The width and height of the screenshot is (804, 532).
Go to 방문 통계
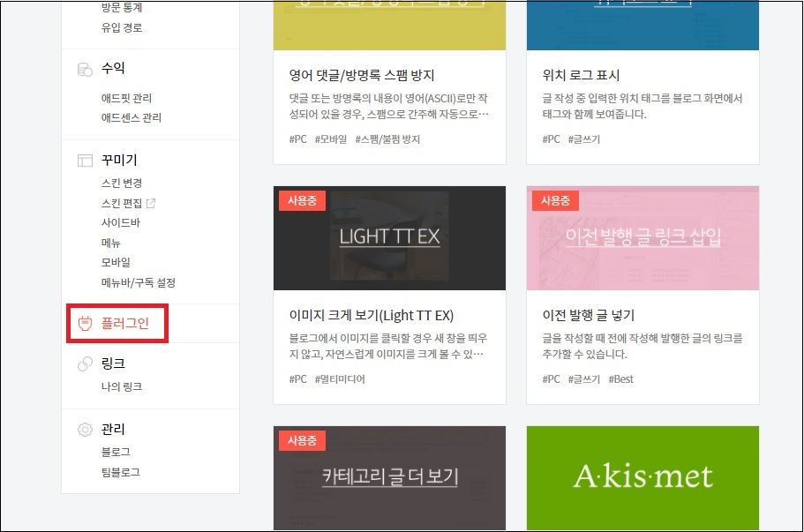click(122, 8)
